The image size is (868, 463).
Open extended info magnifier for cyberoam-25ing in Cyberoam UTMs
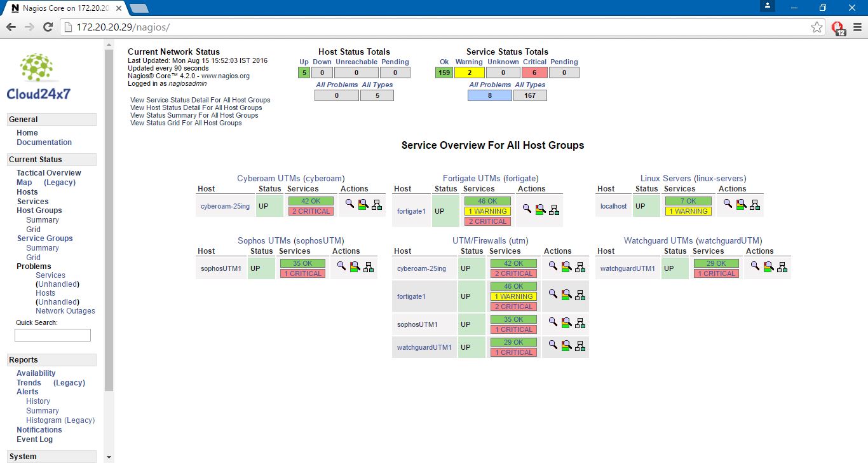click(349, 204)
